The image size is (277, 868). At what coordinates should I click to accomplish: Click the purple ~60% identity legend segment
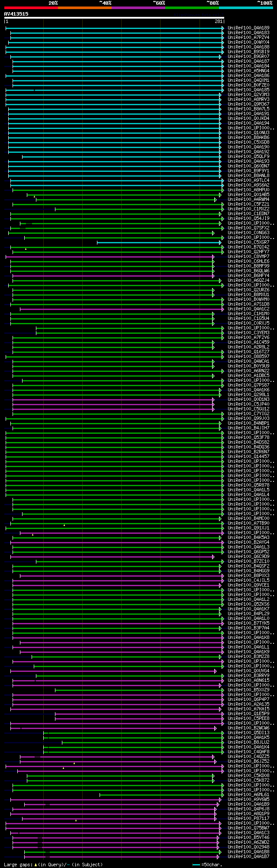pyautogui.click(x=138, y=7)
